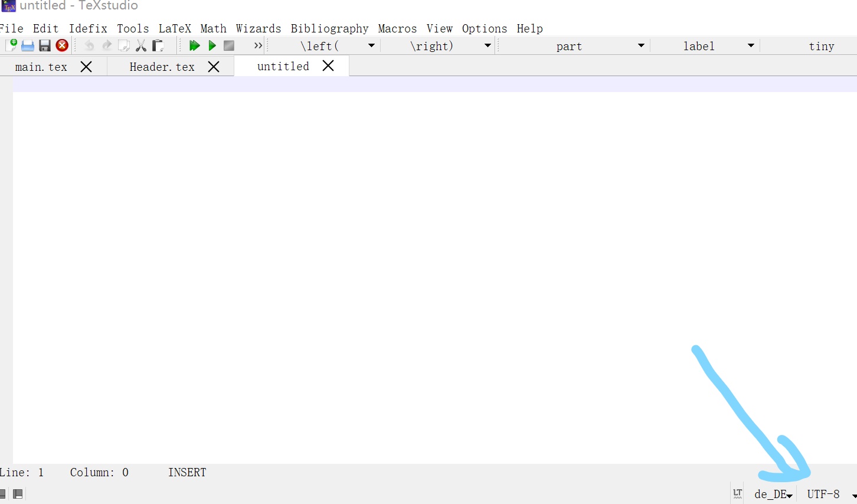
Task: Open the \left( bracket dropdown
Action: (x=371, y=45)
